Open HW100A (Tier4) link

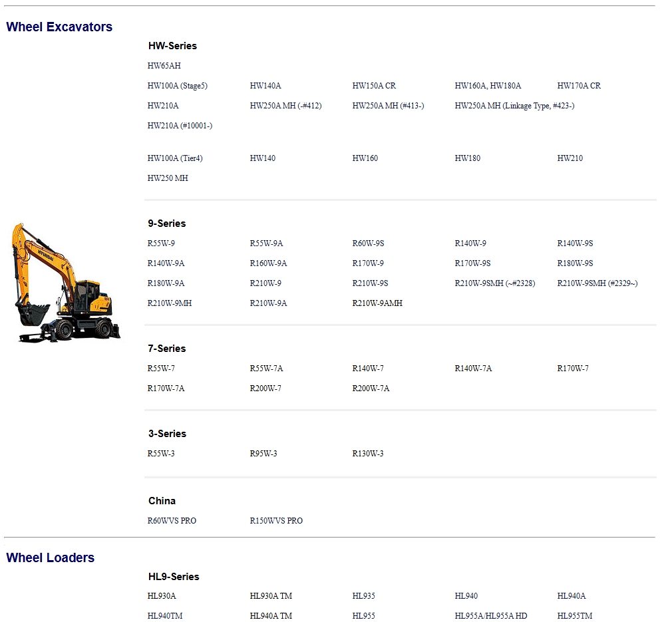pos(175,158)
